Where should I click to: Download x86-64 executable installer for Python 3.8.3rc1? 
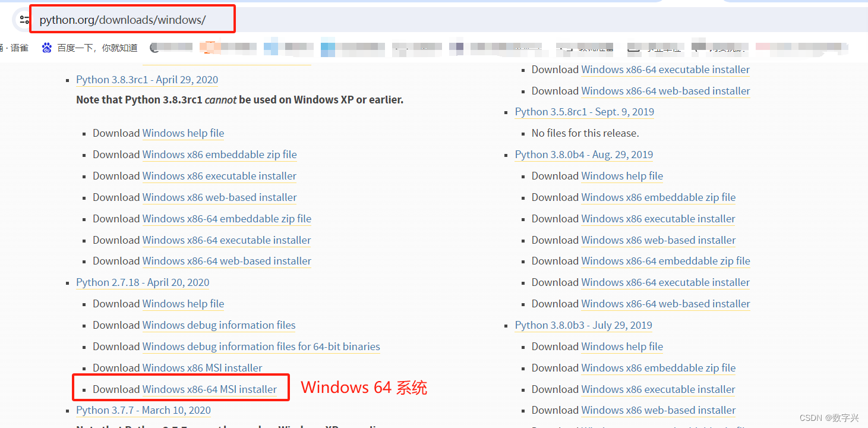coord(227,240)
